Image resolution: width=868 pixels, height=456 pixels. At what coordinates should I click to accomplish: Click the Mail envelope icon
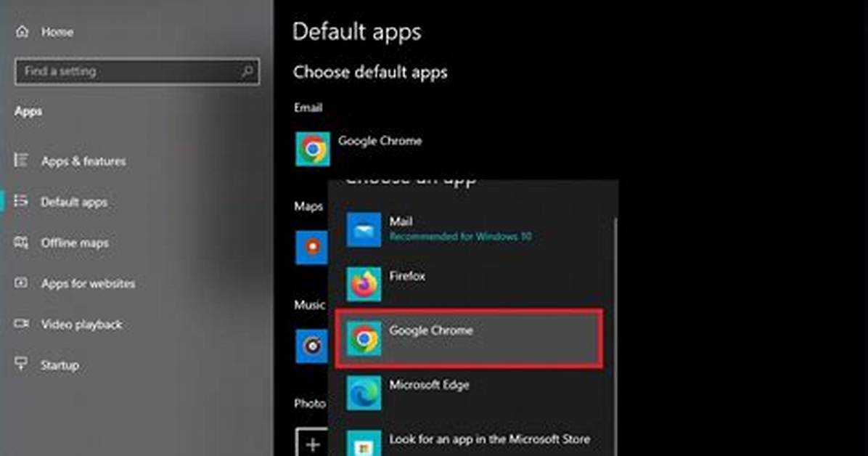pyautogui.click(x=364, y=229)
